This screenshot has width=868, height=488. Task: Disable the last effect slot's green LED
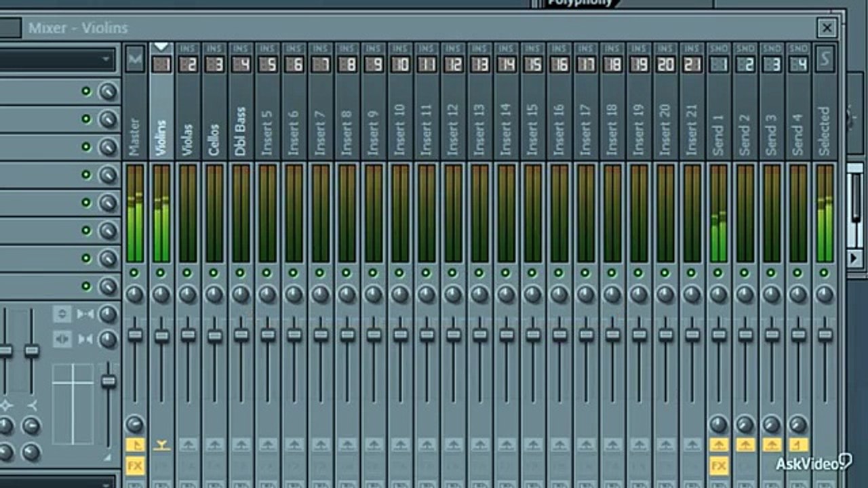tap(86, 286)
